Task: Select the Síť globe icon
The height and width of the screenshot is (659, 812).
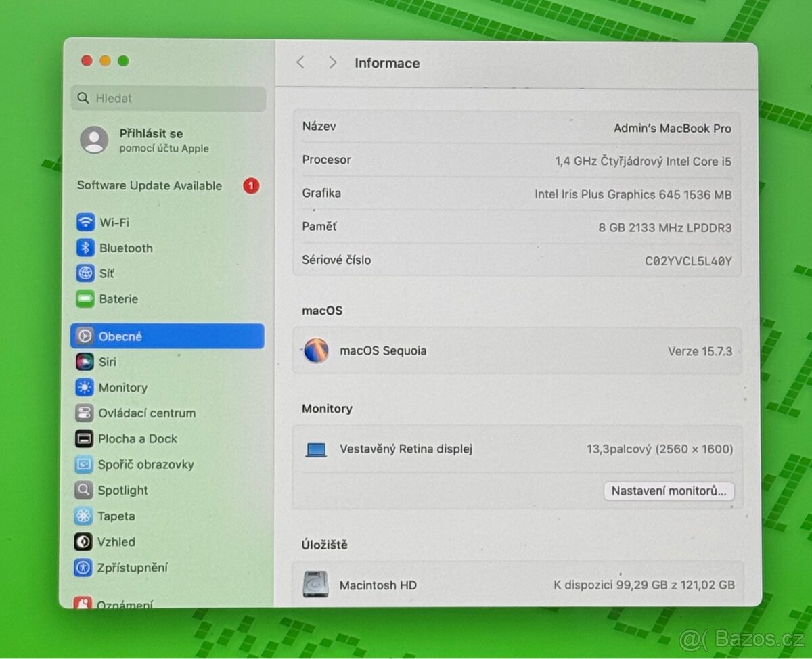Action: click(x=85, y=273)
